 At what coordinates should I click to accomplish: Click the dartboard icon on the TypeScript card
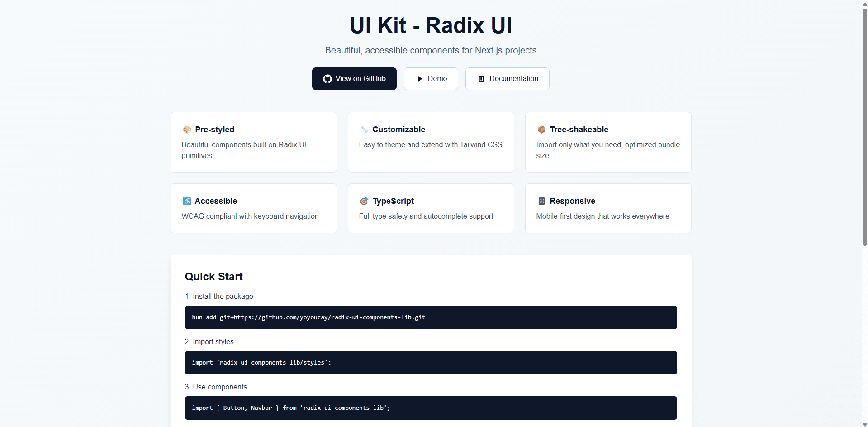pyautogui.click(x=364, y=201)
